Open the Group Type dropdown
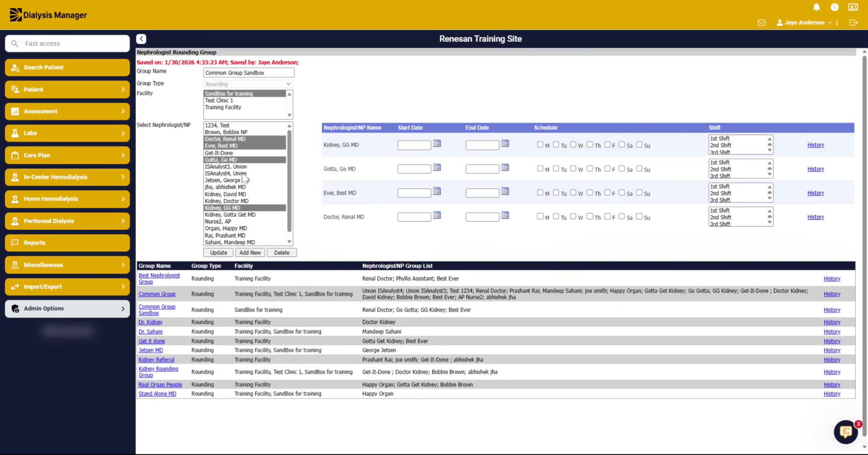The height and width of the screenshot is (455, 868). tap(248, 84)
